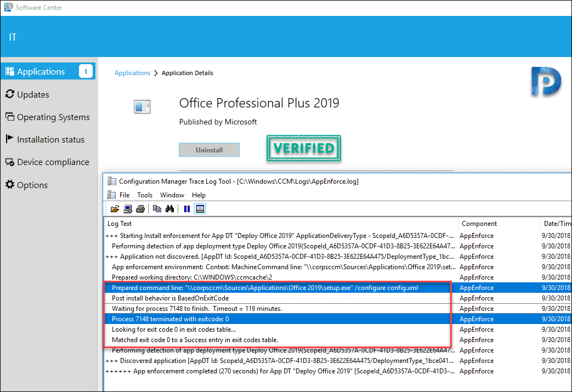Select the 'Prepared command line' log row
Image resolution: width=572 pixels, height=392 pixels.
[x=338, y=288]
